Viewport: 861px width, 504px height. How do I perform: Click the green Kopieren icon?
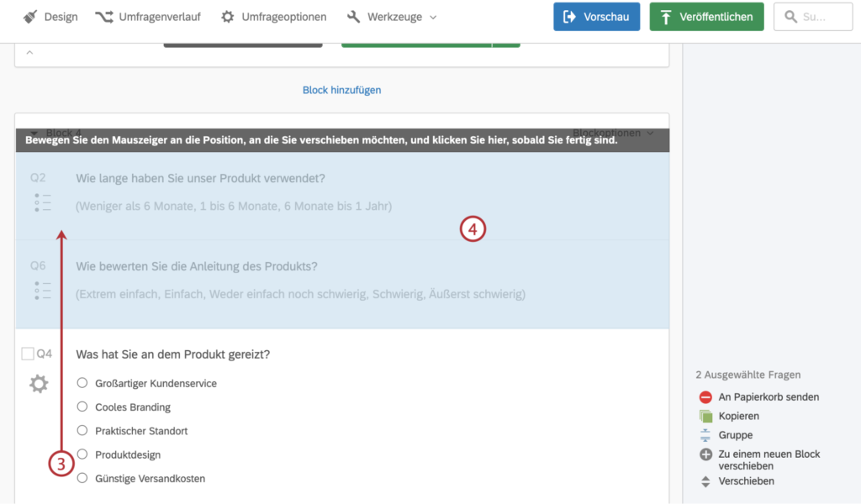click(x=705, y=417)
